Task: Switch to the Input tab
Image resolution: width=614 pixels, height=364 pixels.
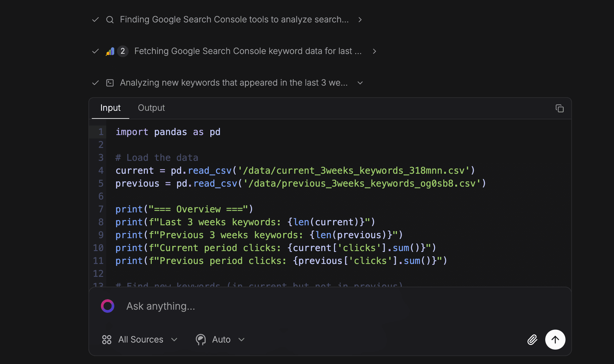Action: pos(110,108)
